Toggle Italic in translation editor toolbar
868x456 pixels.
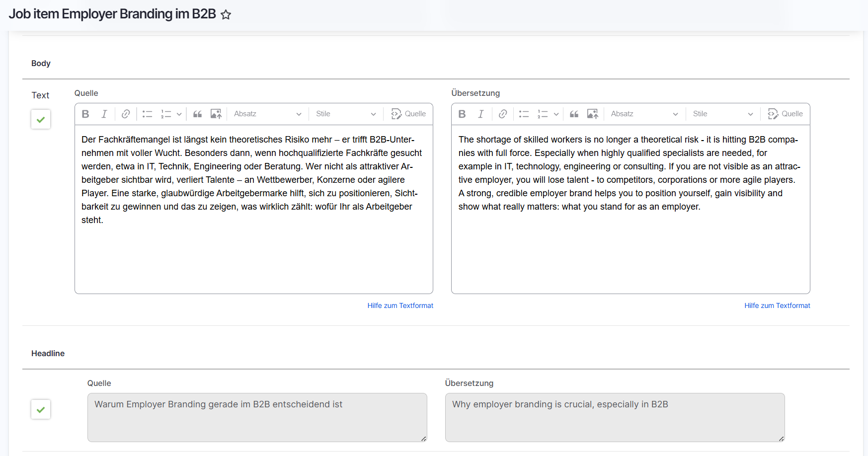(481, 114)
